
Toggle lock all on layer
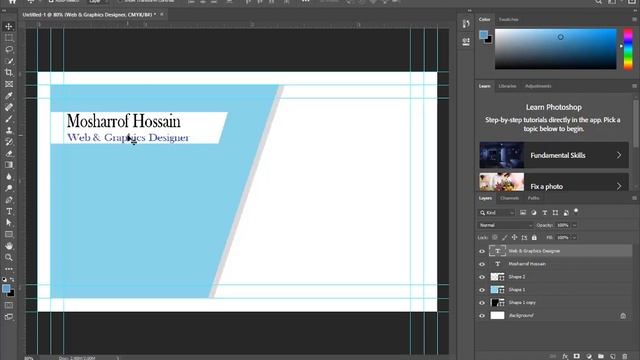(x=534, y=238)
